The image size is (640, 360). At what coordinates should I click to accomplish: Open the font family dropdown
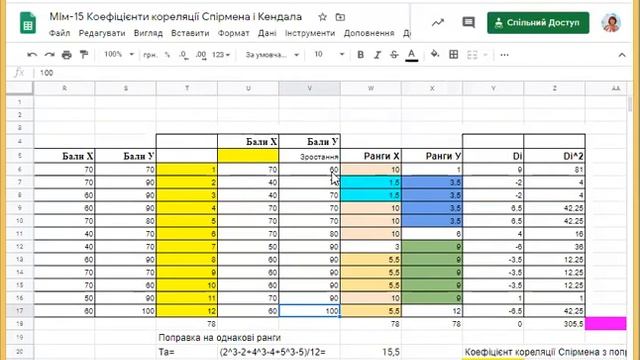tap(272, 55)
